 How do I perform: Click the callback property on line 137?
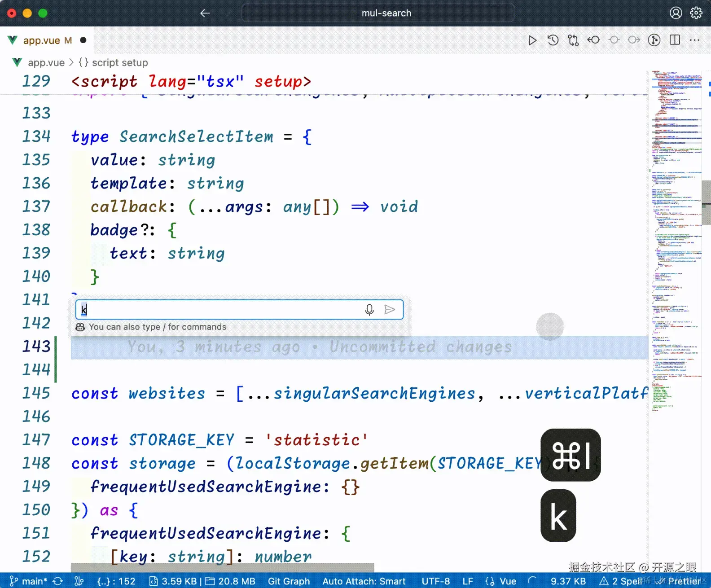point(129,206)
